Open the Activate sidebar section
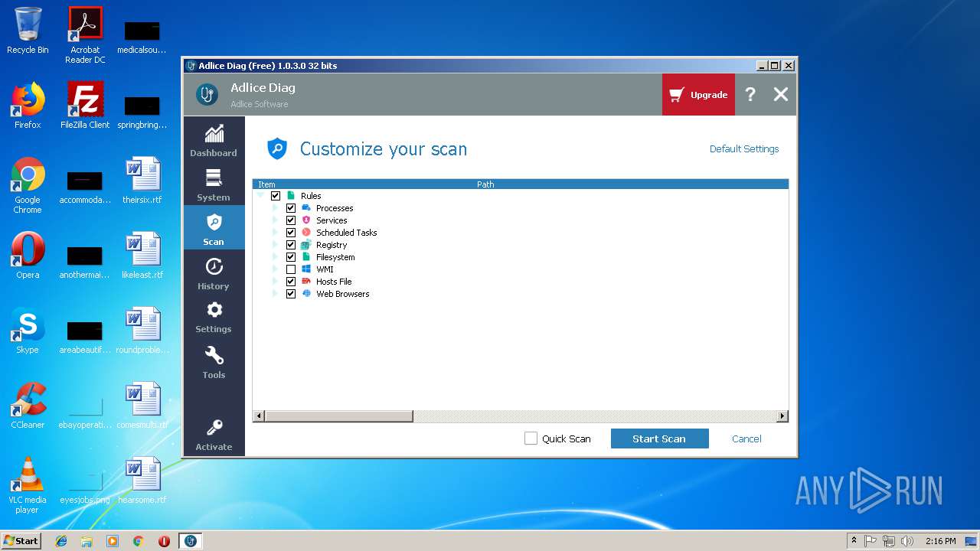This screenshot has height=551, width=980. point(214,435)
